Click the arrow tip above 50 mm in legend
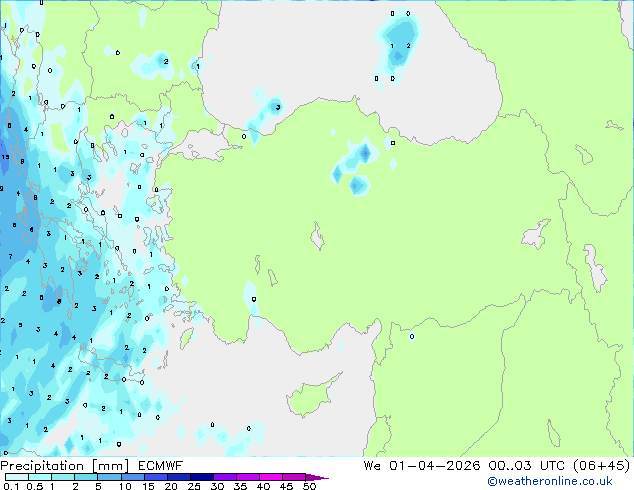 click(317, 477)
